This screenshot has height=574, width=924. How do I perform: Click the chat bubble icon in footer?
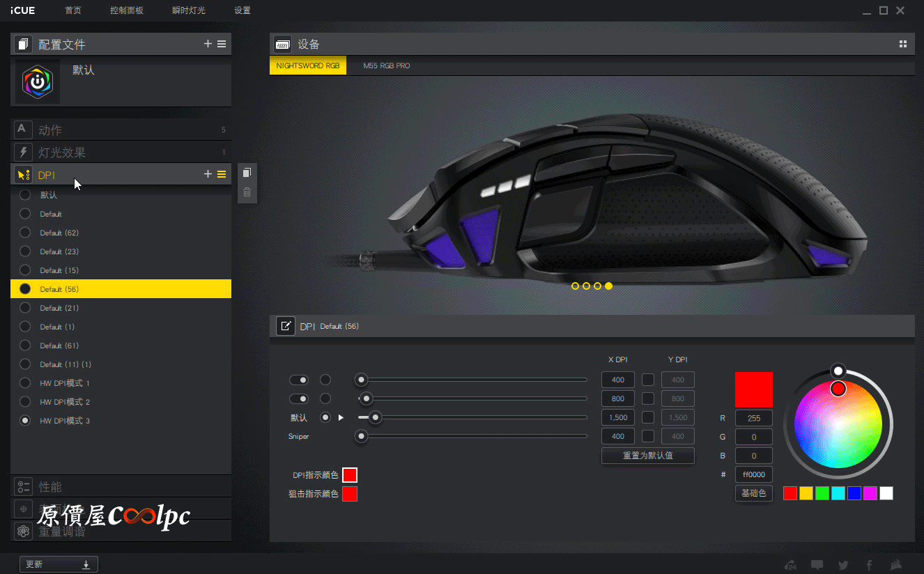coord(817,565)
